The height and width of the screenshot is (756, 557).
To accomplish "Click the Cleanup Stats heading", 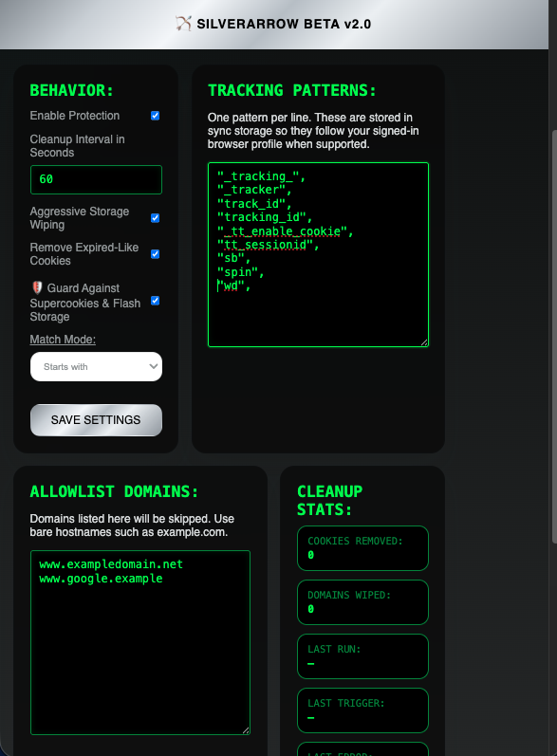I will click(330, 501).
